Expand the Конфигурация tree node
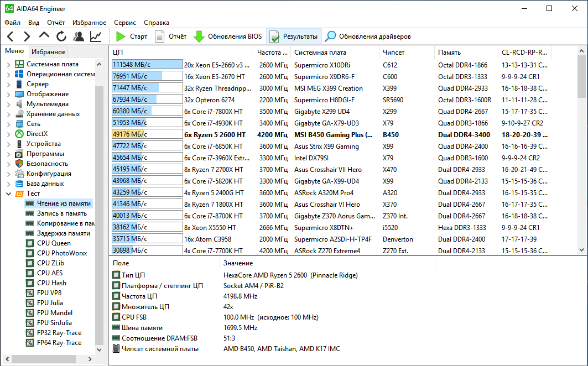Image resolution: width=588 pixels, height=366 pixels. (x=9, y=173)
